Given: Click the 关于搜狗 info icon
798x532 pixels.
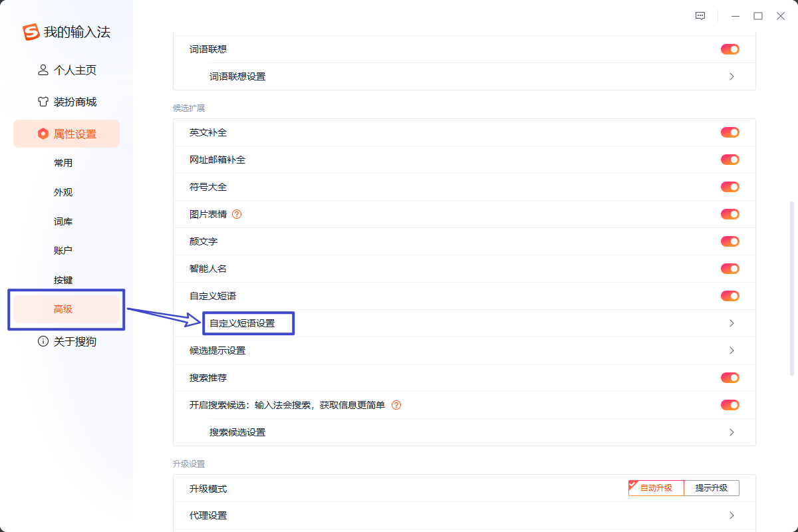Looking at the screenshot, I should [43, 341].
